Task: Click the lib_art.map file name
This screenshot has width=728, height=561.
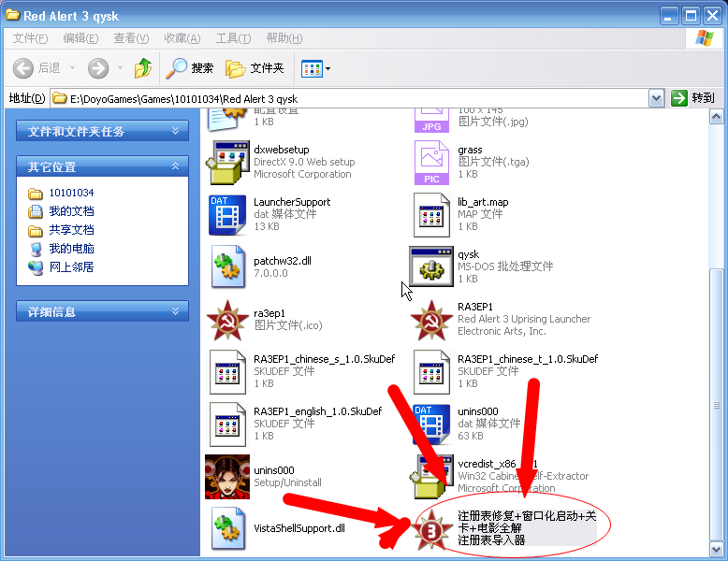Action: [x=483, y=202]
